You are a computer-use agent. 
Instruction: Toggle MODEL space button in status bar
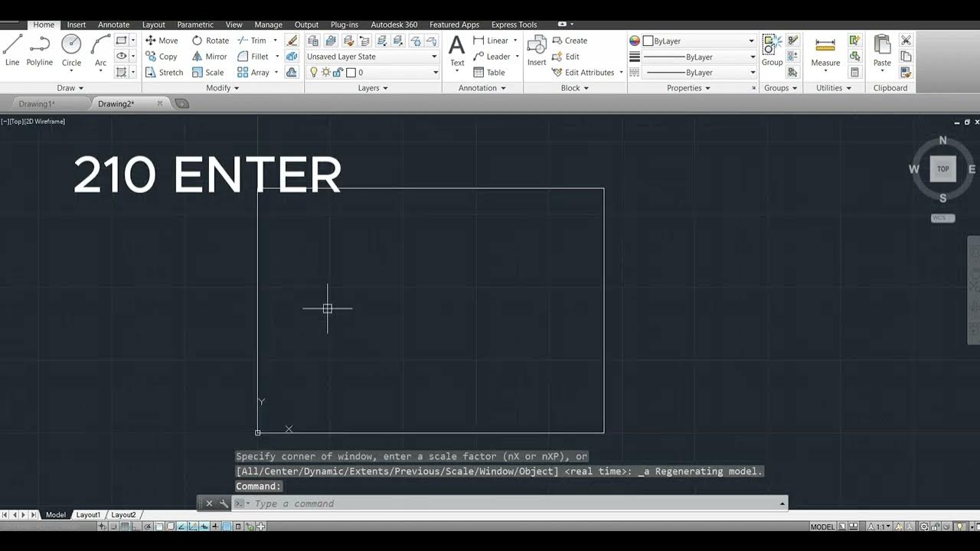coord(822,527)
